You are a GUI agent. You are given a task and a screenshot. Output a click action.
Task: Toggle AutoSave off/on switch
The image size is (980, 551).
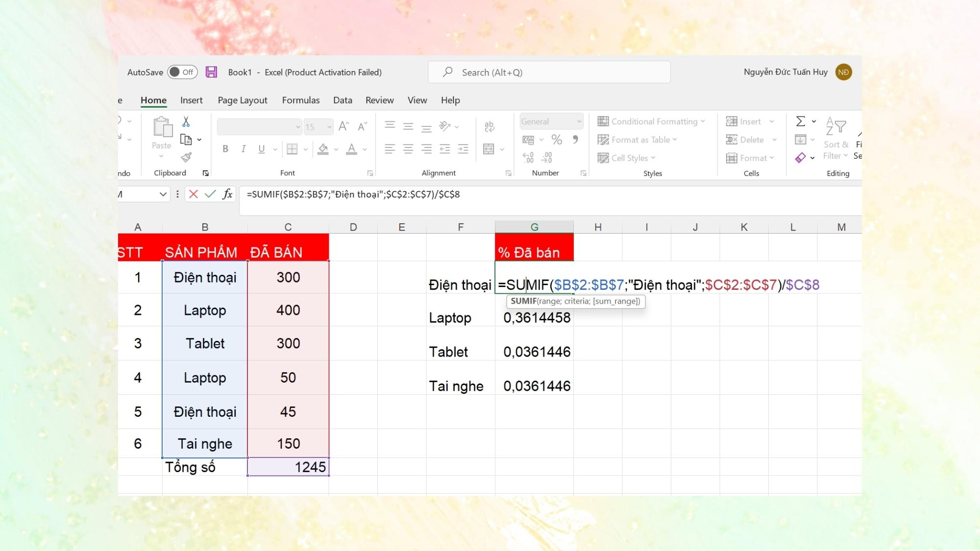click(x=182, y=72)
